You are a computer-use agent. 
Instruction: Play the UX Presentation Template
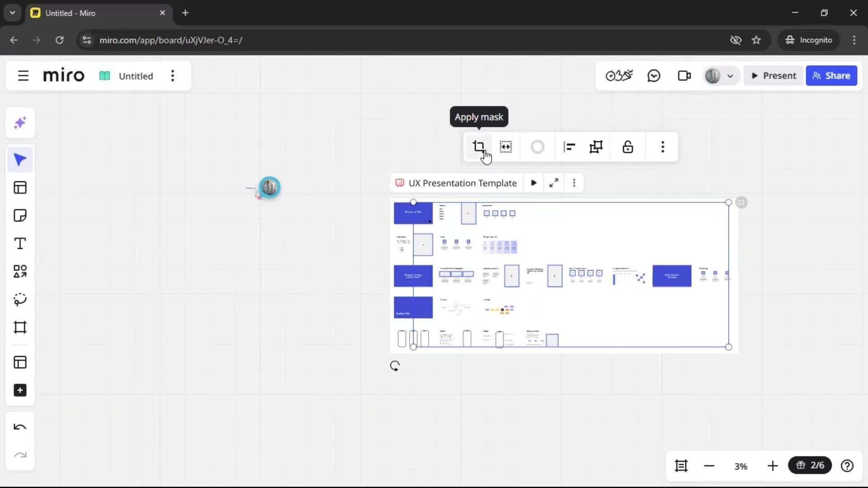533,183
